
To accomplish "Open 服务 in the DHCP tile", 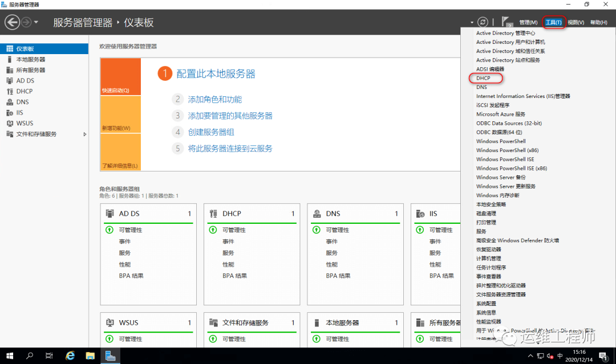I will click(228, 253).
